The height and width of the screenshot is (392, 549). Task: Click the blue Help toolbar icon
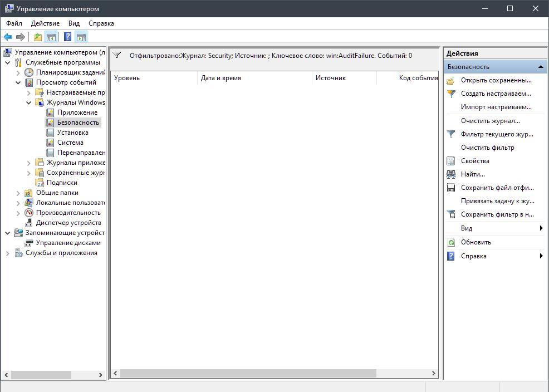click(68, 37)
